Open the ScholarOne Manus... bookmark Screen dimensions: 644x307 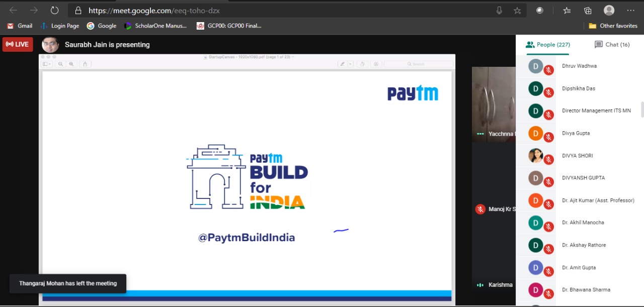[x=155, y=26]
